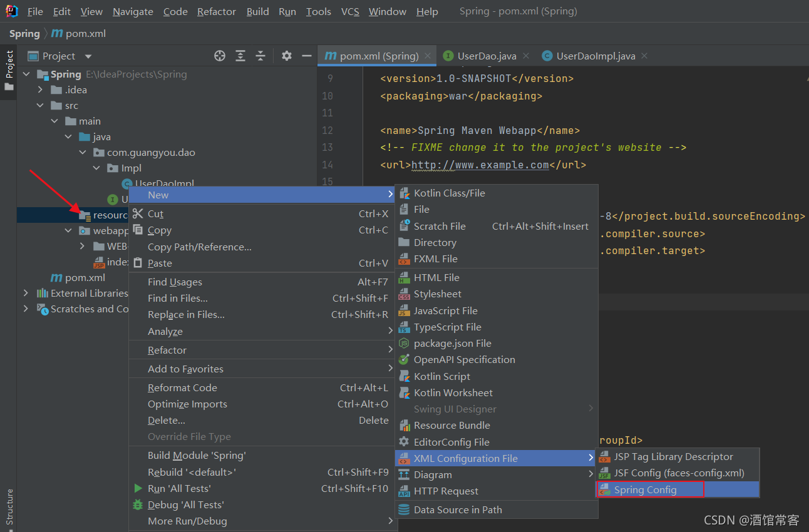
Task: Click the HTTP Request API icon
Action: (x=404, y=491)
